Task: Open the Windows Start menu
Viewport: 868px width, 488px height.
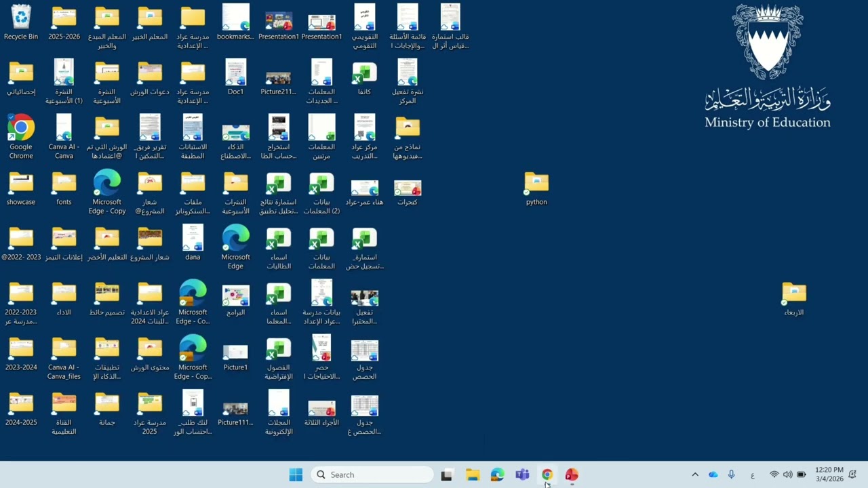Action: (x=296, y=474)
